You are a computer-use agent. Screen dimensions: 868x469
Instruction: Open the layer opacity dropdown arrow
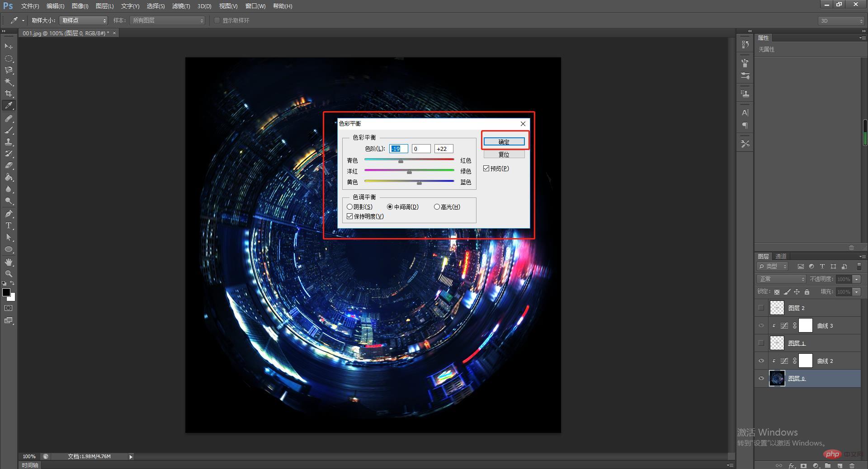857,279
